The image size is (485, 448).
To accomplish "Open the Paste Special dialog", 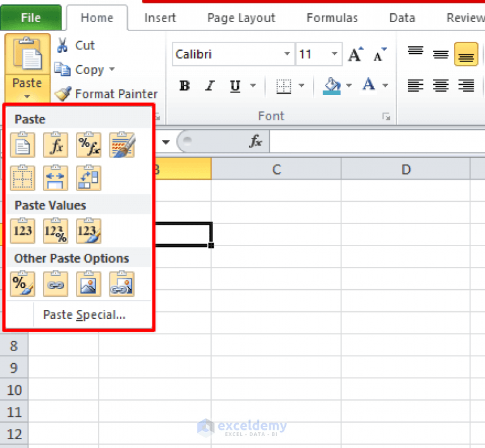I will tap(84, 314).
